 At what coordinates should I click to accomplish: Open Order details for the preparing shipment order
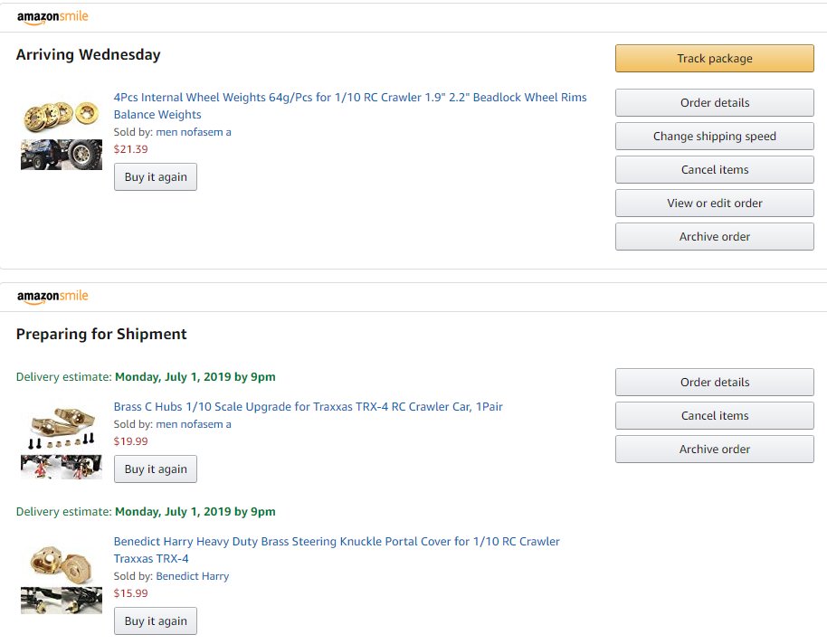pos(714,383)
